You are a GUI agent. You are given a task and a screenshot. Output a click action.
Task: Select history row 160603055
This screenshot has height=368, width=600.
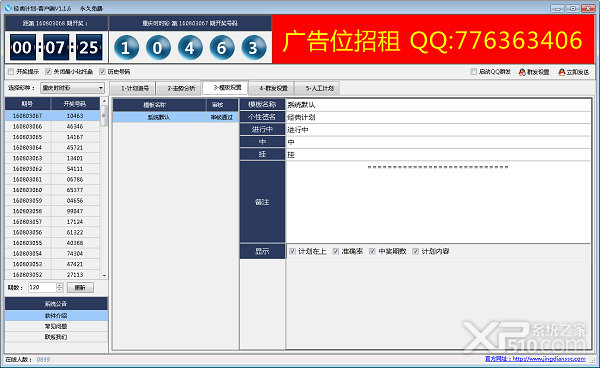pyautogui.click(x=52, y=243)
